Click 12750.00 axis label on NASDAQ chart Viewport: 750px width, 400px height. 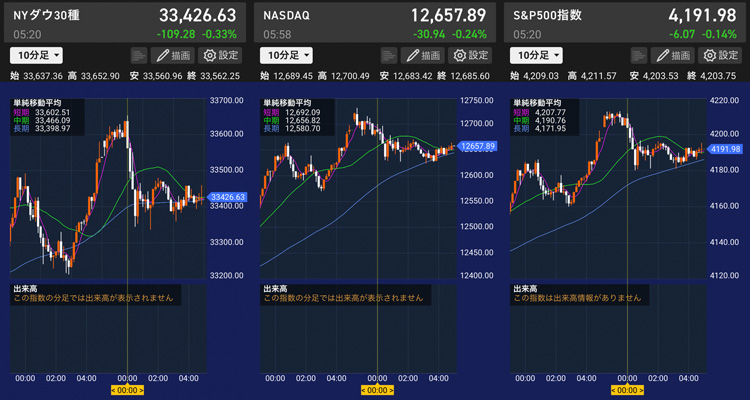click(477, 100)
